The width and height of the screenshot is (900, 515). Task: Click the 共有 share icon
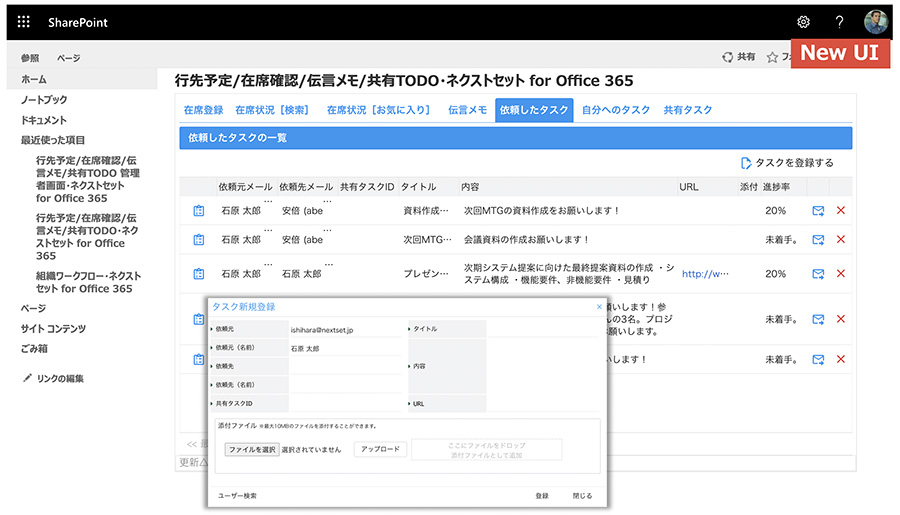pyautogui.click(x=727, y=57)
